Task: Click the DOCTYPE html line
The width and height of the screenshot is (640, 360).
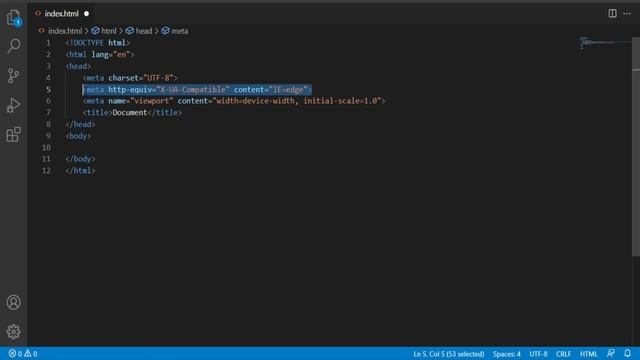Action: [x=98, y=43]
